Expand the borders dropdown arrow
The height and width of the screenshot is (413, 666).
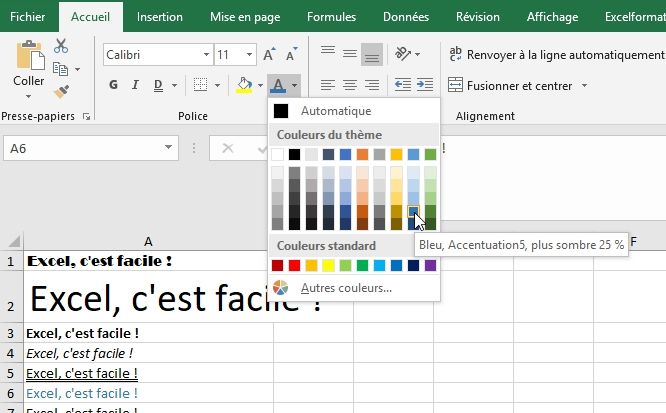click(x=217, y=85)
